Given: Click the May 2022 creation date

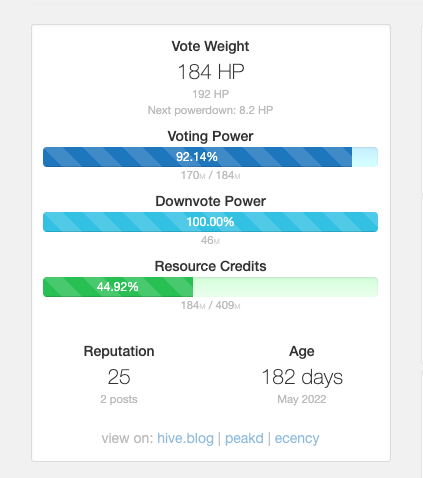Looking at the screenshot, I should click(302, 399).
